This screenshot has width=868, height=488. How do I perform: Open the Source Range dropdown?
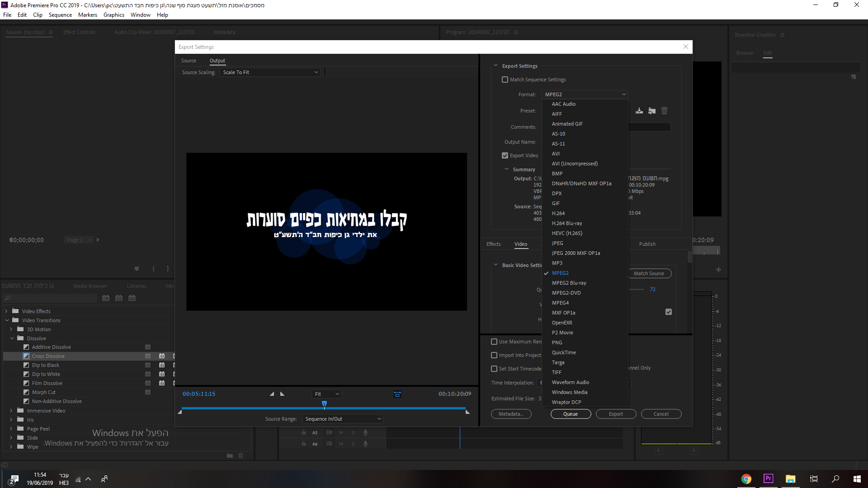click(343, 419)
